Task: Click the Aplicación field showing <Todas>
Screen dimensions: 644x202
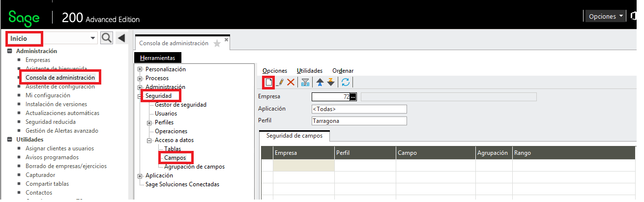Action: tap(359, 109)
